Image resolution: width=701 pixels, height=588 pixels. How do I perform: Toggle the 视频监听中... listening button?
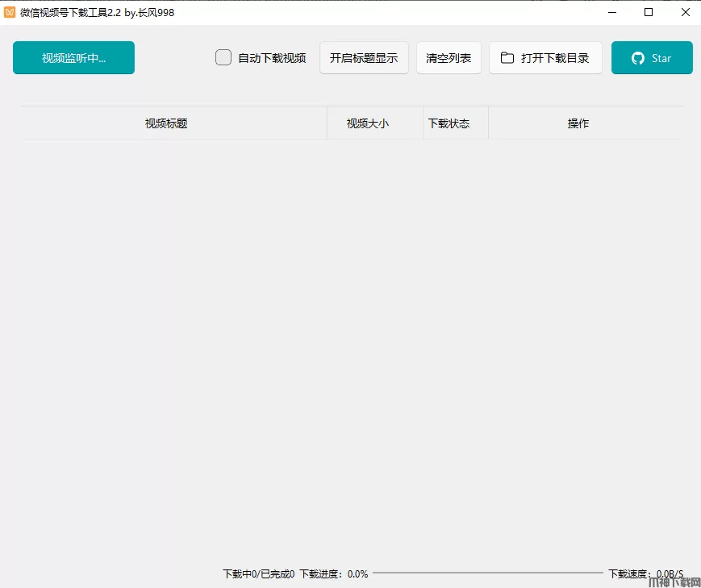coord(73,58)
